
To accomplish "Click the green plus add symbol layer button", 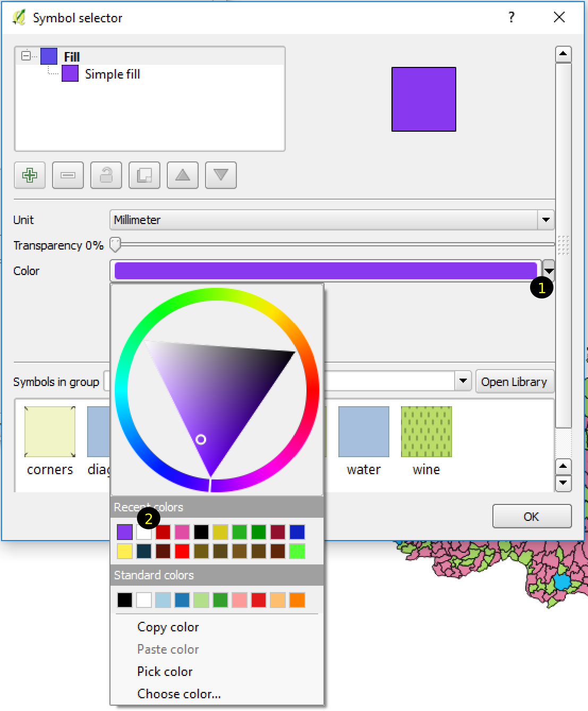I will coord(30,175).
